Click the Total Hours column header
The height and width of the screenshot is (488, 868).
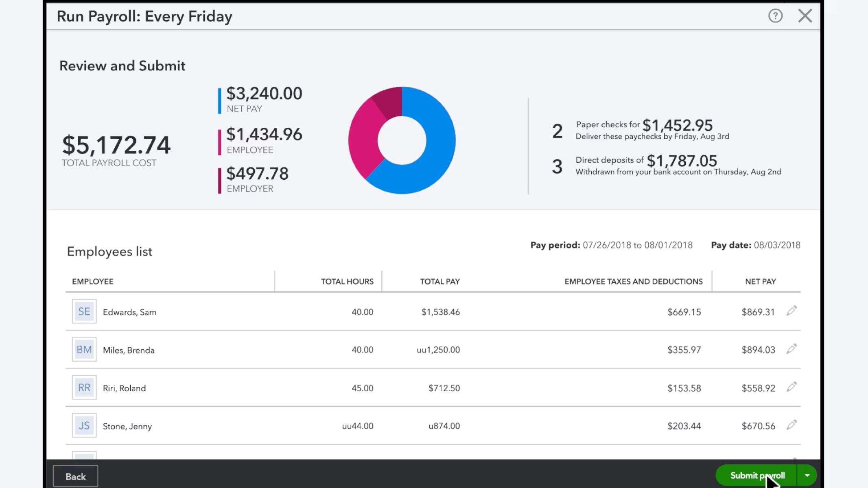coord(347,281)
